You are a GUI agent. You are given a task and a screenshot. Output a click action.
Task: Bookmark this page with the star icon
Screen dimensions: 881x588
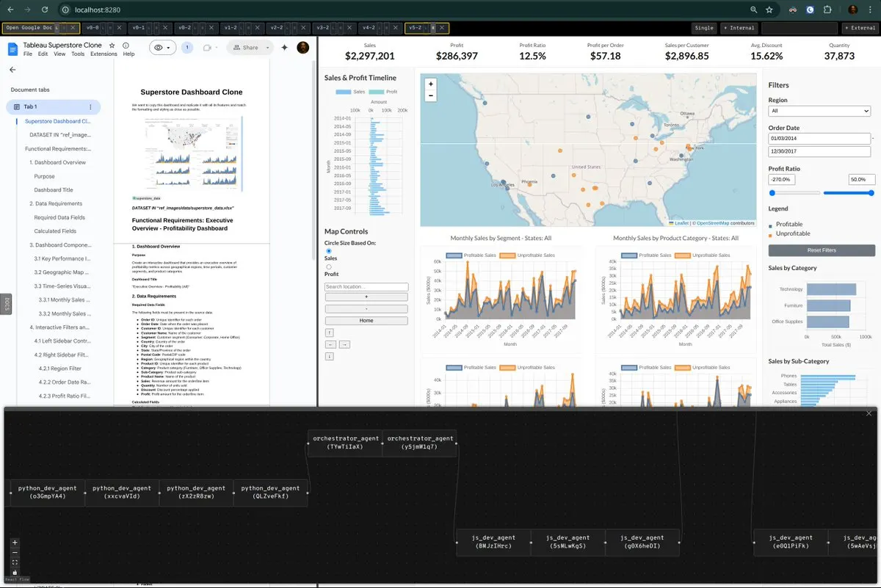(x=769, y=10)
